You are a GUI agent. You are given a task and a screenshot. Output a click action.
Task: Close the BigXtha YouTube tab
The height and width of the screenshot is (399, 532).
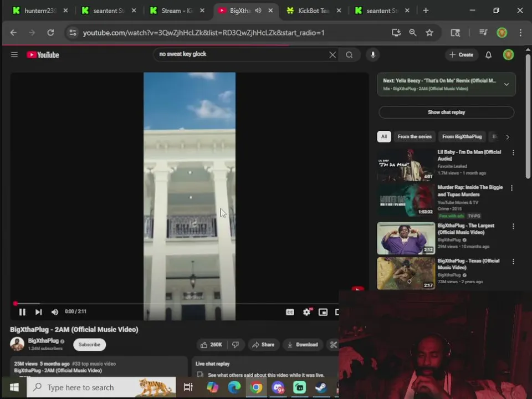[271, 11]
